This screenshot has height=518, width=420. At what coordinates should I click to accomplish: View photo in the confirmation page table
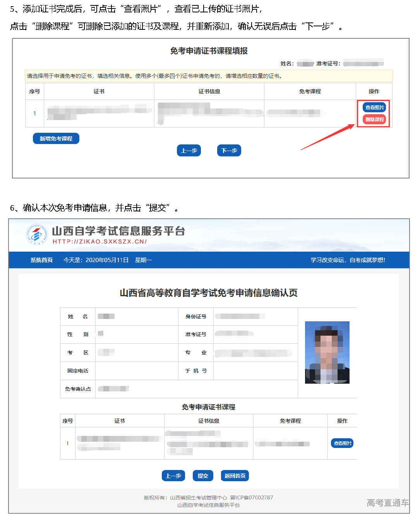342,443
